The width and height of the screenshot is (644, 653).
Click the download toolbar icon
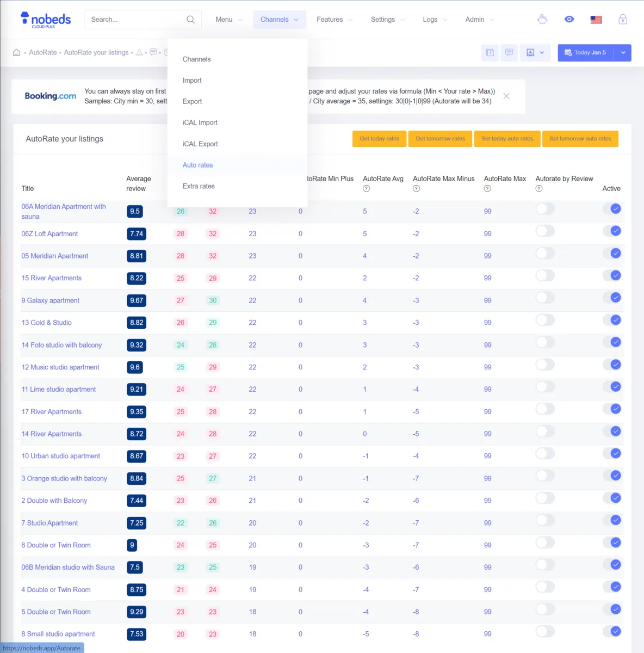(x=530, y=53)
